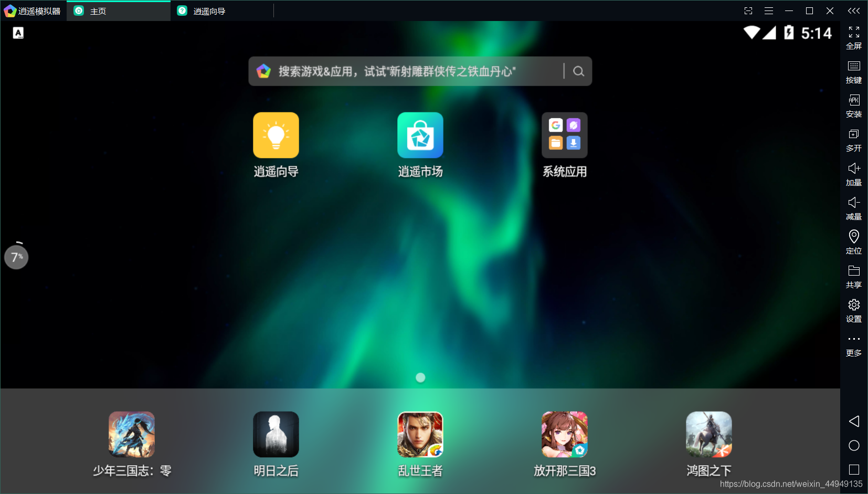
Task: Open the 逍遥向导 guide app
Action: 276,135
